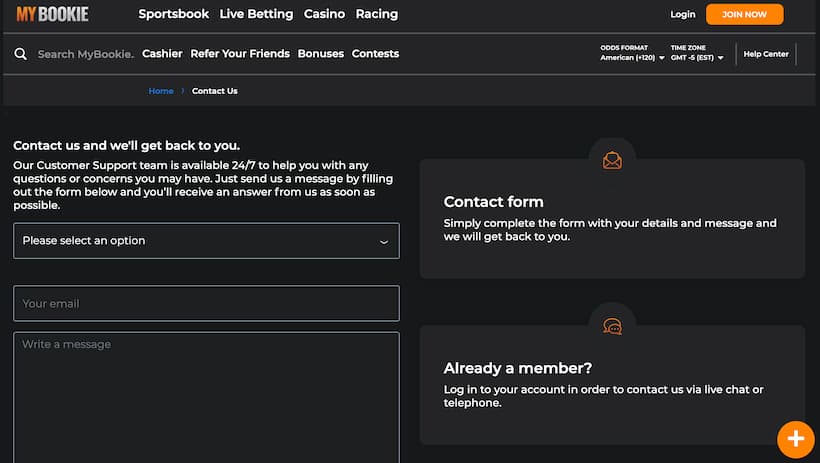Viewport: 820px width, 463px height.
Task: Focus the Search MyBookie field
Action: tap(85, 54)
